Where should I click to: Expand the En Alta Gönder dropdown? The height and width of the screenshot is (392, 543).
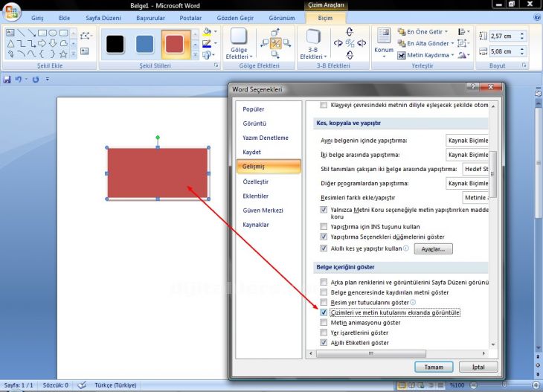coord(452,43)
